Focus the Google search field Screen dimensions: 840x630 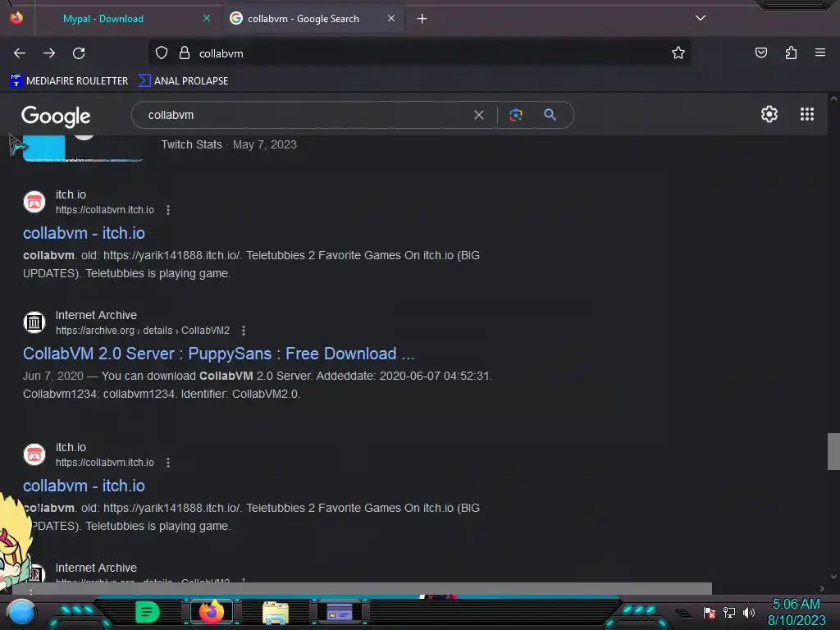click(x=305, y=115)
